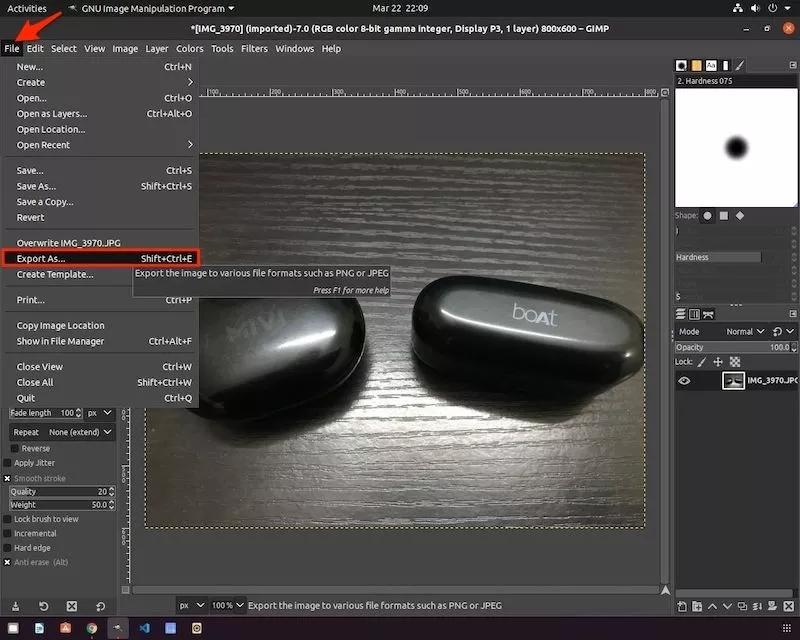The image size is (800, 640).
Task: Save tool preset icon in tool options
Action: click(x=15, y=606)
